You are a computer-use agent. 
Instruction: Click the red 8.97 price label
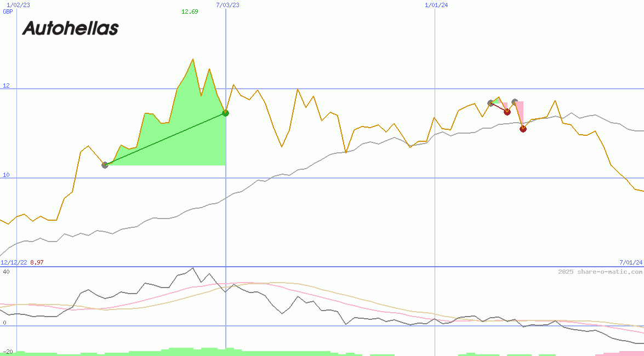point(37,262)
